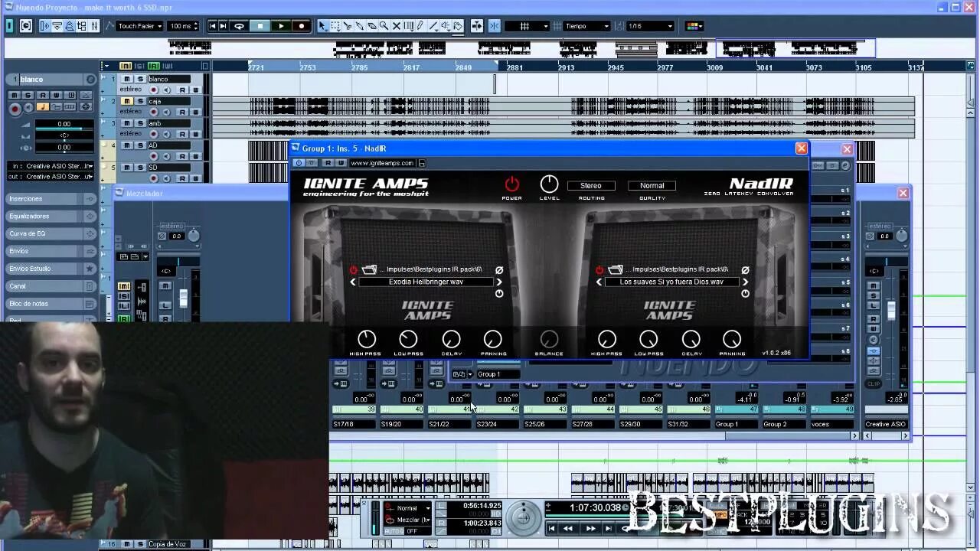This screenshot has height=551, width=980.
Task: Adjust the NadIR Balance knob
Action: pos(549,339)
